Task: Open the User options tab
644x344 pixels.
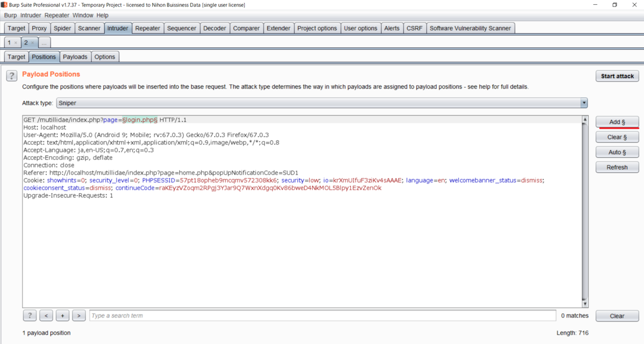Action: tap(361, 28)
